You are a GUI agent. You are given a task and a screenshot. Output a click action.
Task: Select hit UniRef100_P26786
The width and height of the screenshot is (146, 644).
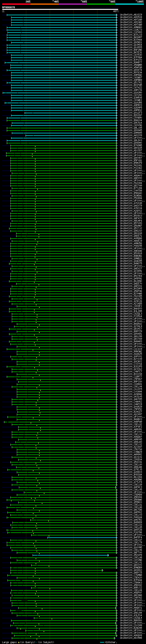coord(131,532)
